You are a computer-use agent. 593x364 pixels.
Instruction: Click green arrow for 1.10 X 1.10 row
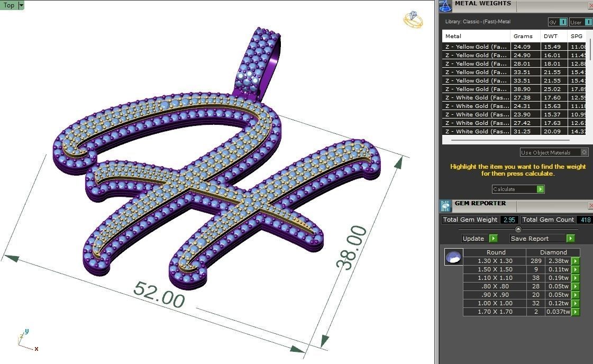click(x=575, y=278)
